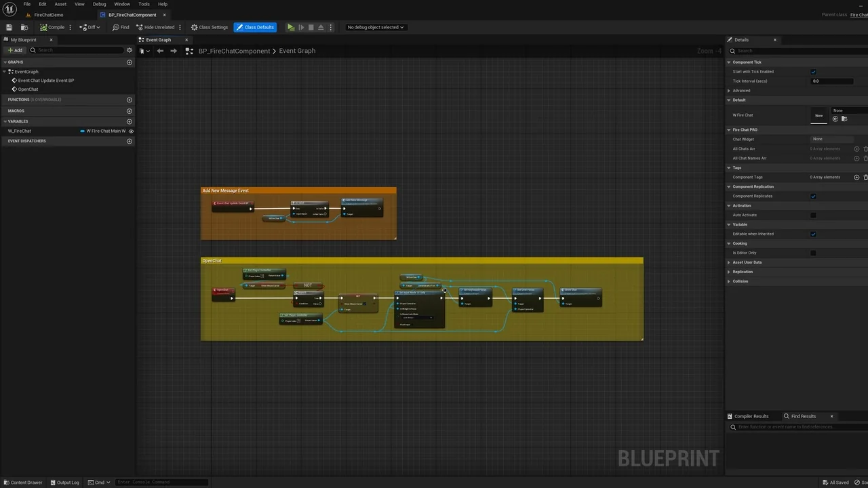Viewport: 868px width, 488px height.
Task: Save the current blueprint asset
Action: tap(9, 27)
